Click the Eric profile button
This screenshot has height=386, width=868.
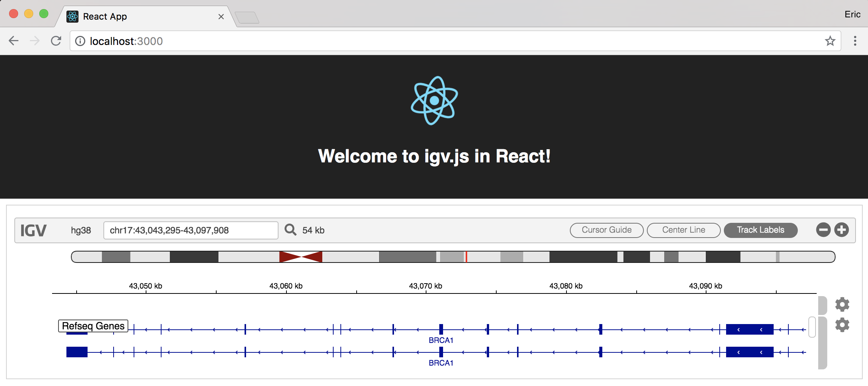click(x=852, y=14)
